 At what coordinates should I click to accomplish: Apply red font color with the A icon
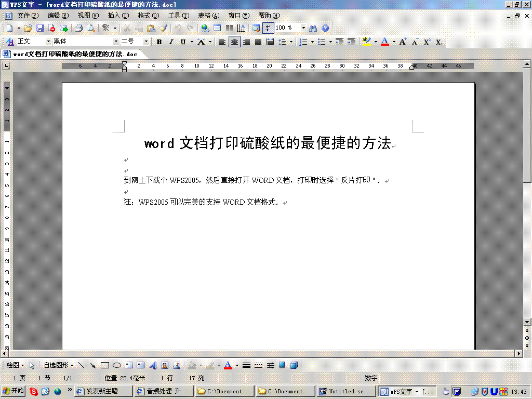pyautogui.click(x=385, y=42)
